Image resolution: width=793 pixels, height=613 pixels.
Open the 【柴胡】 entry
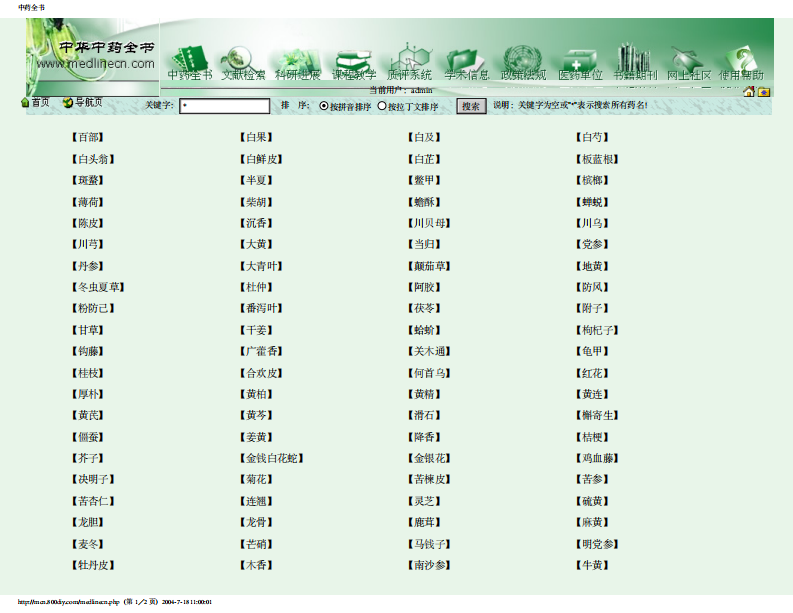(x=256, y=202)
